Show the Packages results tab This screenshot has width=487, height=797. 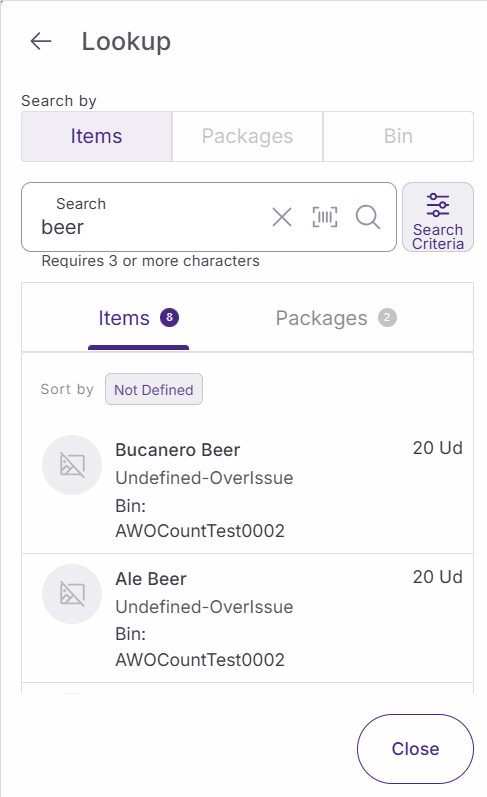(x=336, y=318)
